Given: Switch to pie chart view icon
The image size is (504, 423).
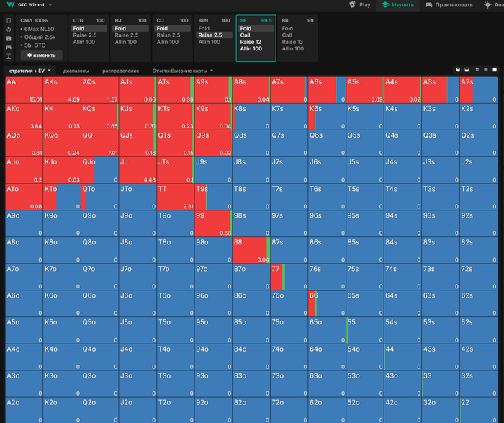Looking at the screenshot, I should (458, 70).
